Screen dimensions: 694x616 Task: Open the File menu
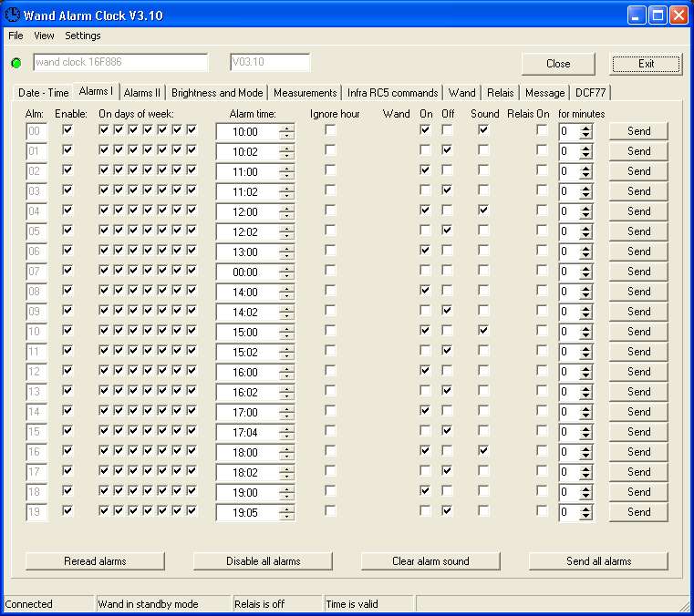pyautogui.click(x=16, y=36)
